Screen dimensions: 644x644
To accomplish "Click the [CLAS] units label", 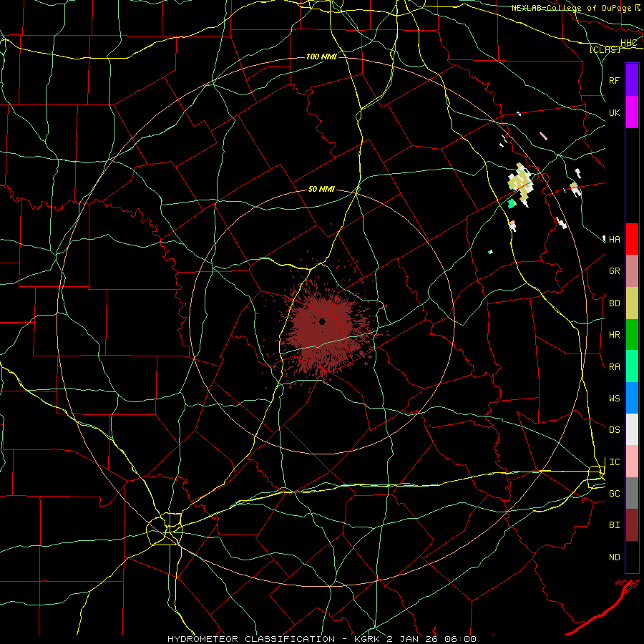I will (x=605, y=49).
